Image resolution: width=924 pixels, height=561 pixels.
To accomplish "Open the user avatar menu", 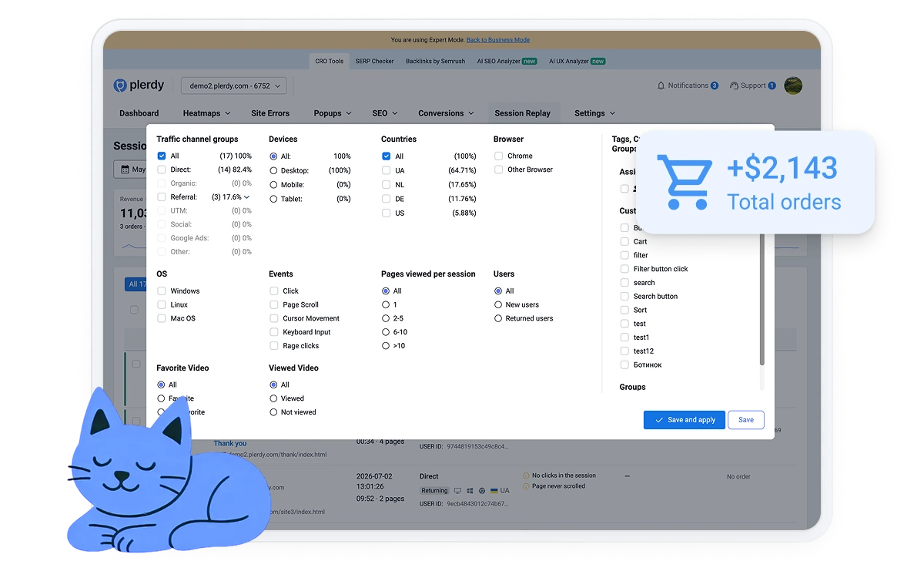I will 793,86.
